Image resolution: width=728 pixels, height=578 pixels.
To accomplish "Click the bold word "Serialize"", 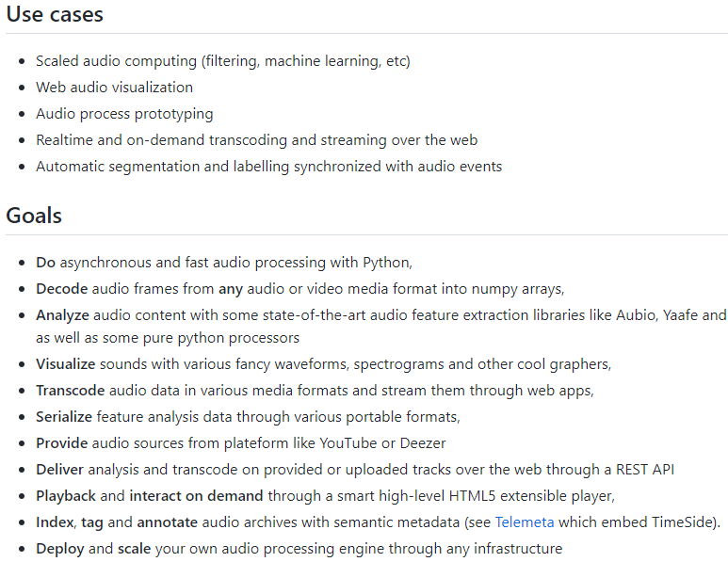I will pyautogui.click(x=66, y=416).
